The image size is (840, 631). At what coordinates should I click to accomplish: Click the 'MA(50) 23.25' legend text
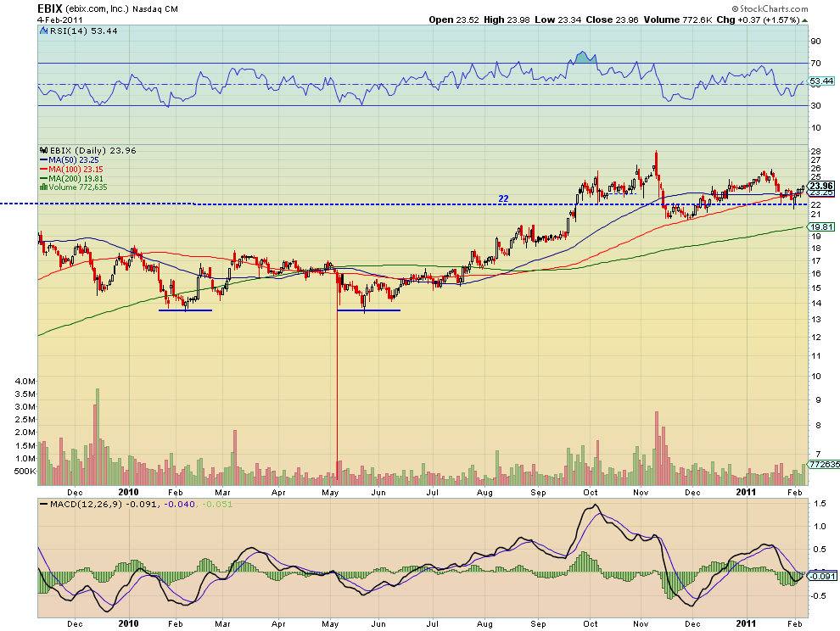coord(74,160)
